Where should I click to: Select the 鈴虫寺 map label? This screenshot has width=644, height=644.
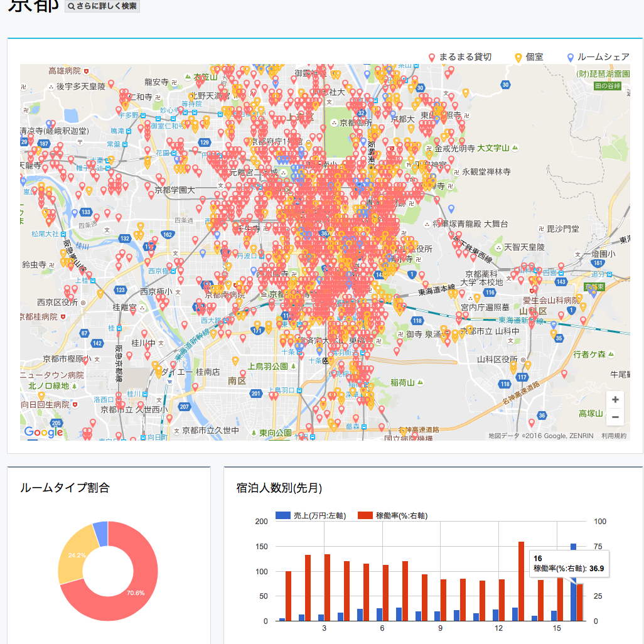pyautogui.click(x=34, y=264)
